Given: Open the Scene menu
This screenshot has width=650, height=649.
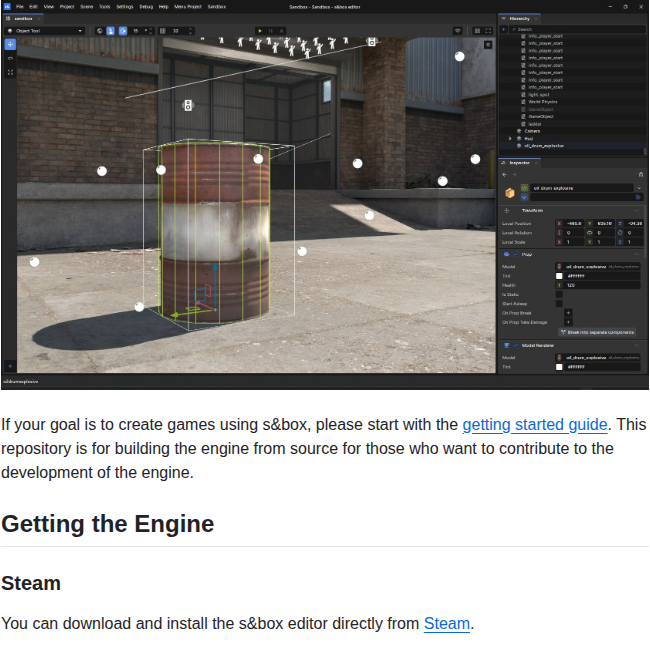Looking at the screenshot, I should pyautogui.click(x=87, y=7).
